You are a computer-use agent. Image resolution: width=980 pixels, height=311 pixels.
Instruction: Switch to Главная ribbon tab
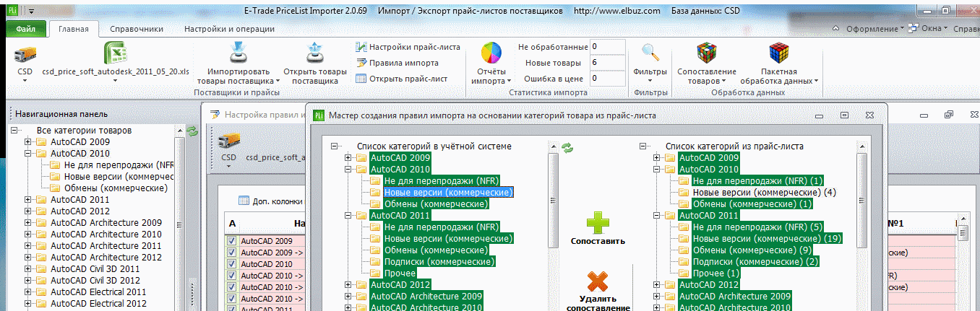point(73,29)
